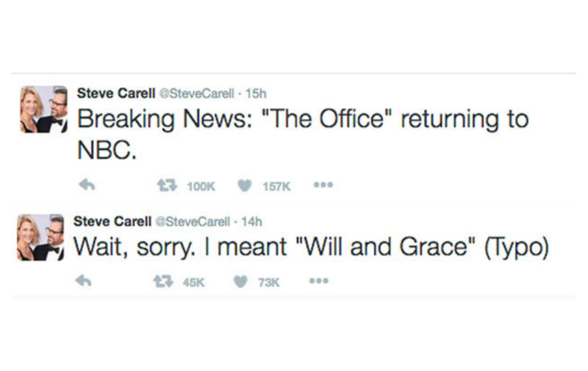Expand the three-dot menu on the typo tweet

tap(318, 281)
